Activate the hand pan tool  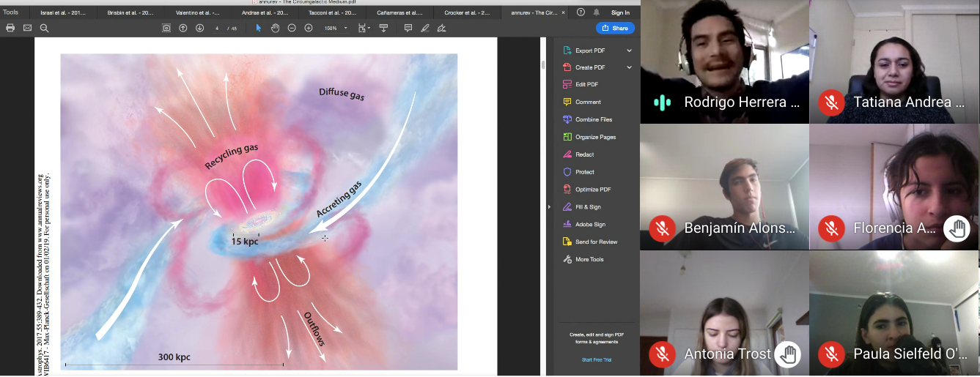(275, 28)
